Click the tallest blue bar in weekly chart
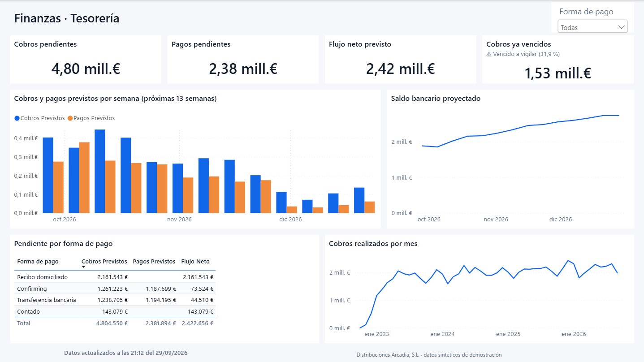This screenshot has width=644, height=362. click(x=100, y=171)
